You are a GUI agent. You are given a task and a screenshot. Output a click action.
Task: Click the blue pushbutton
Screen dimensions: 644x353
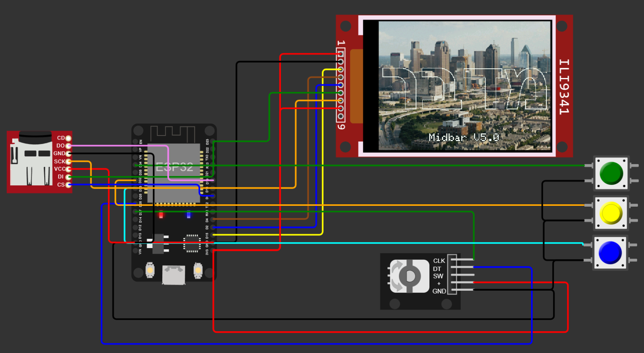pyautogui.click(x=610, y=252)
